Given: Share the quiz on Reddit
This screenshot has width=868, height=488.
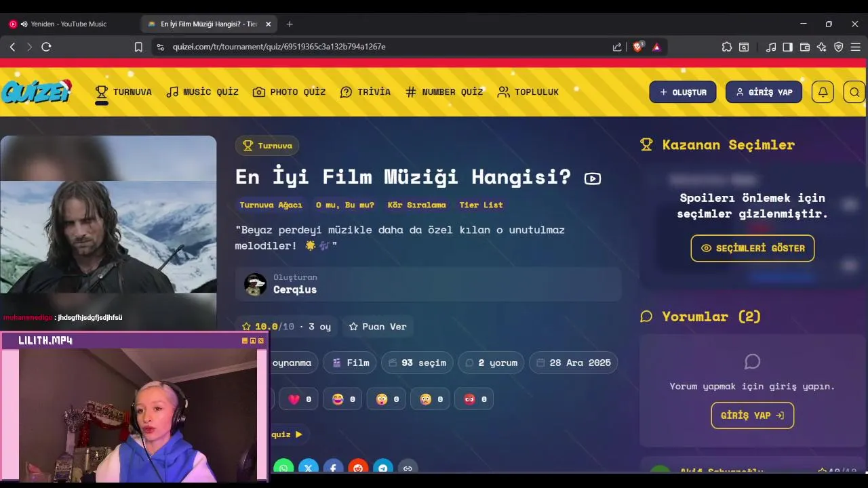Looking at the screenshot, I should (x=358, y=468).
